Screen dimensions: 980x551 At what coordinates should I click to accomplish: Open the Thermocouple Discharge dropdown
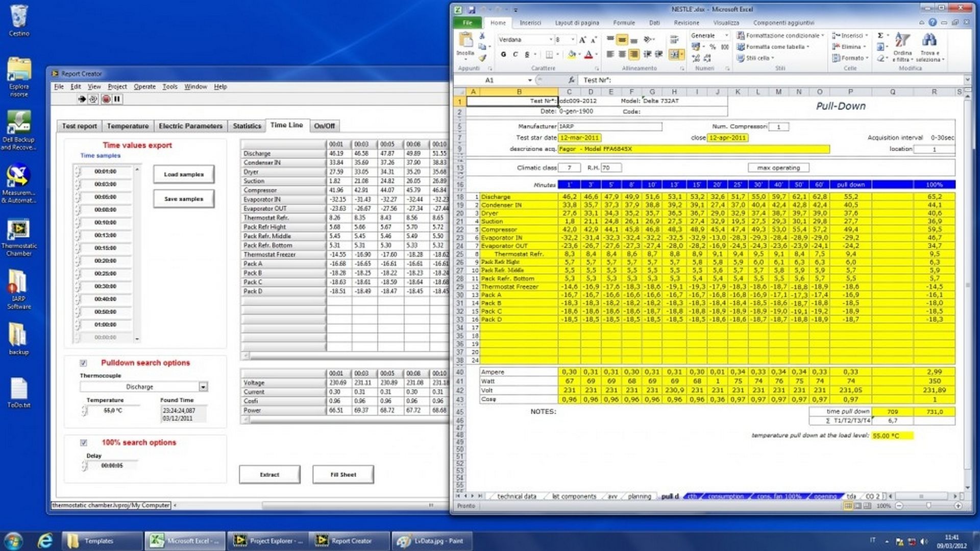pos(203,387)
